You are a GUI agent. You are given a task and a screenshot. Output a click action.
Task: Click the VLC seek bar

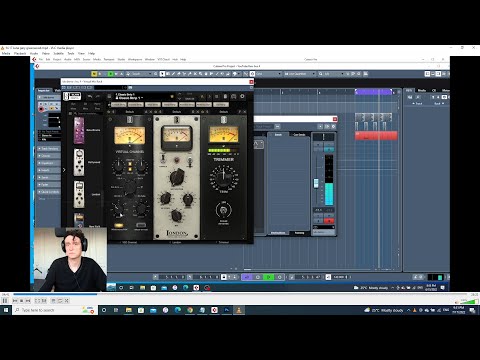240,294
